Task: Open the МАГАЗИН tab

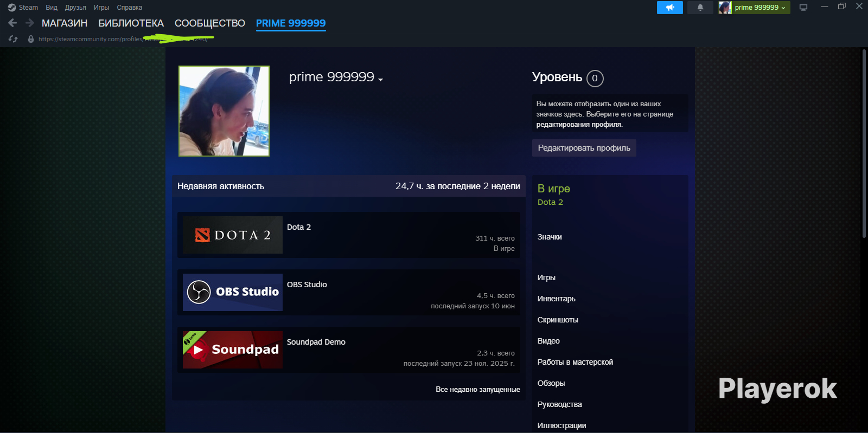Action: point(65,23)
